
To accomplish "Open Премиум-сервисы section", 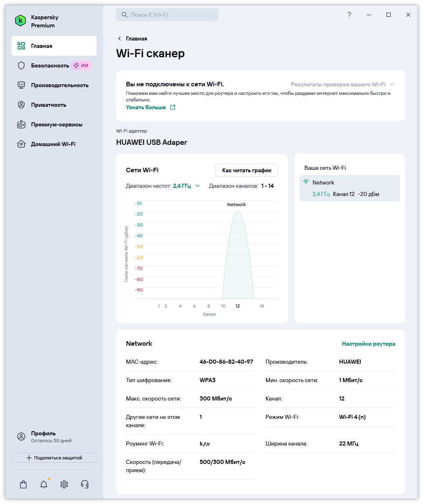I will (x=54, y=124).
